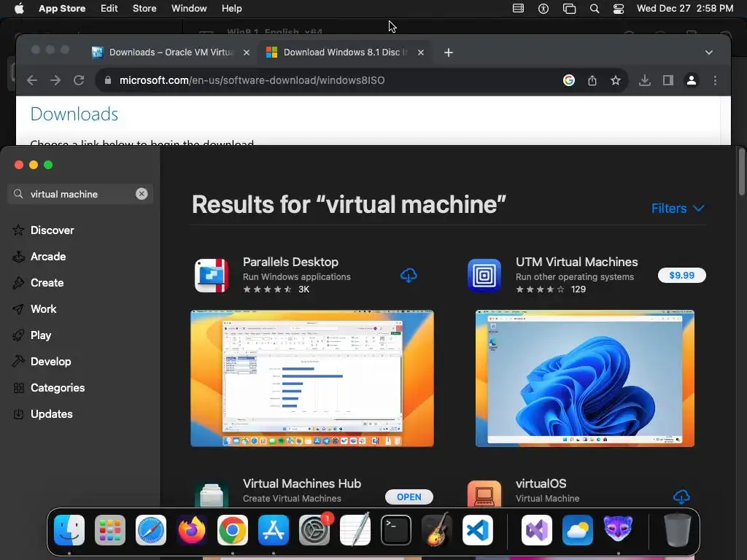The height and width of the screenshot is (560, 747).
Task: Switch to Chrome from the Dock
Action: pyautogui.click(x=233, y=530)
